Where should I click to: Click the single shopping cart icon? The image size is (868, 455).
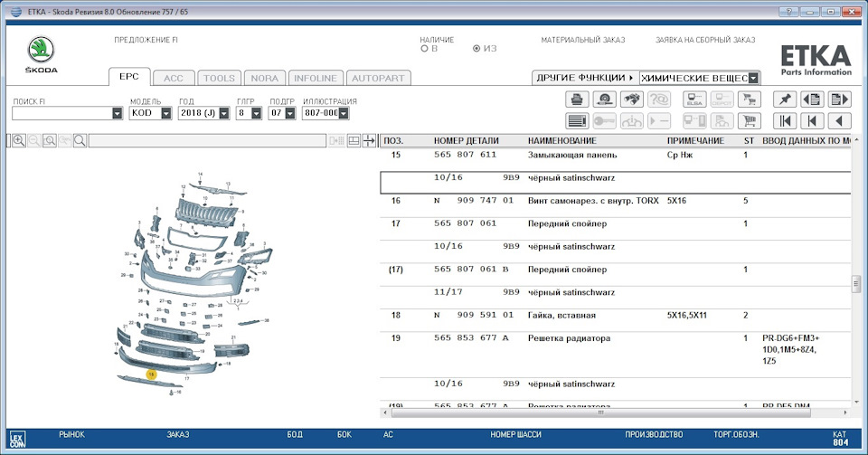(750, 120)
